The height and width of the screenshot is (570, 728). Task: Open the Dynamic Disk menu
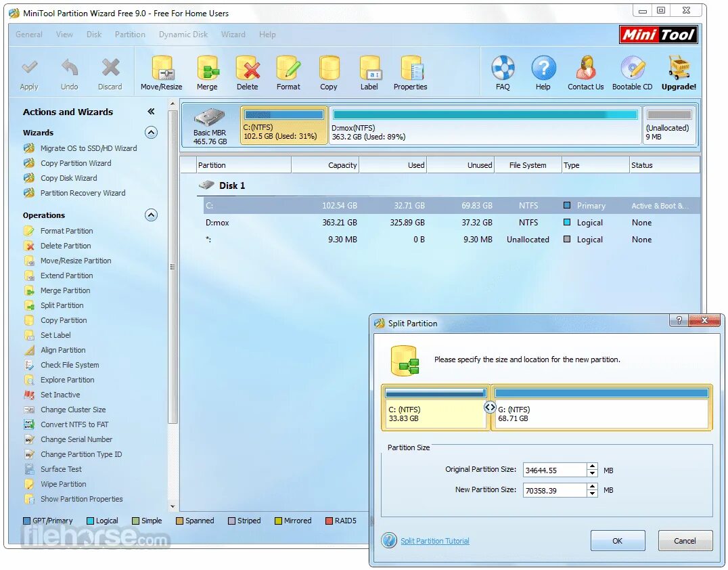click(183, 35)
